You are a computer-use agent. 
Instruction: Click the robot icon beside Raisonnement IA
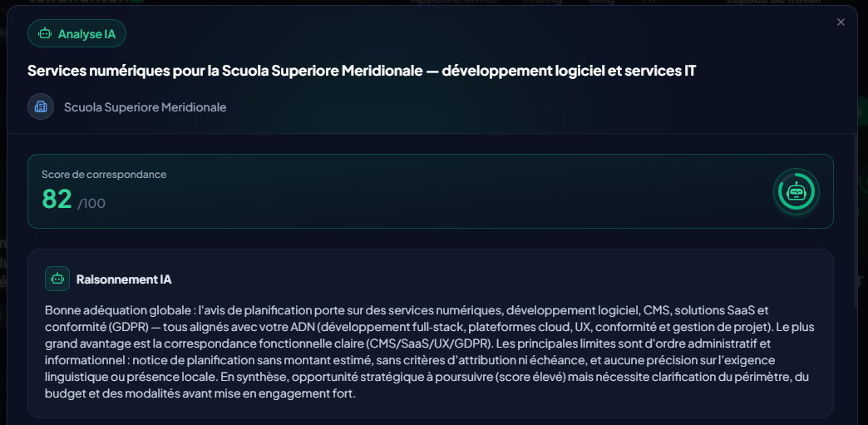click(57, 279)
